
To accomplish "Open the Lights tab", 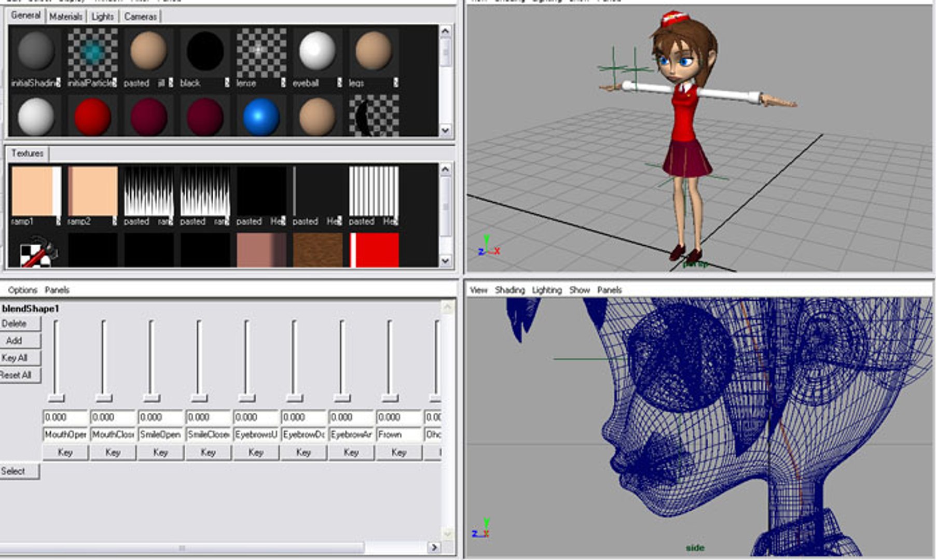I will [102, 17].
